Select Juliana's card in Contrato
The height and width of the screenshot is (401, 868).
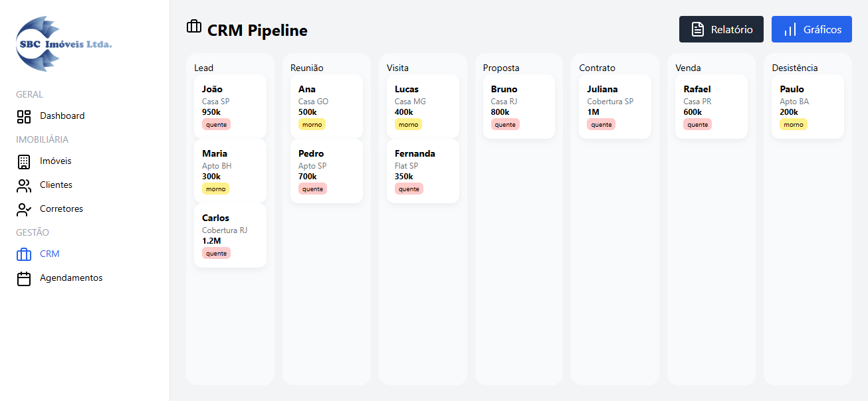(615, 106)
